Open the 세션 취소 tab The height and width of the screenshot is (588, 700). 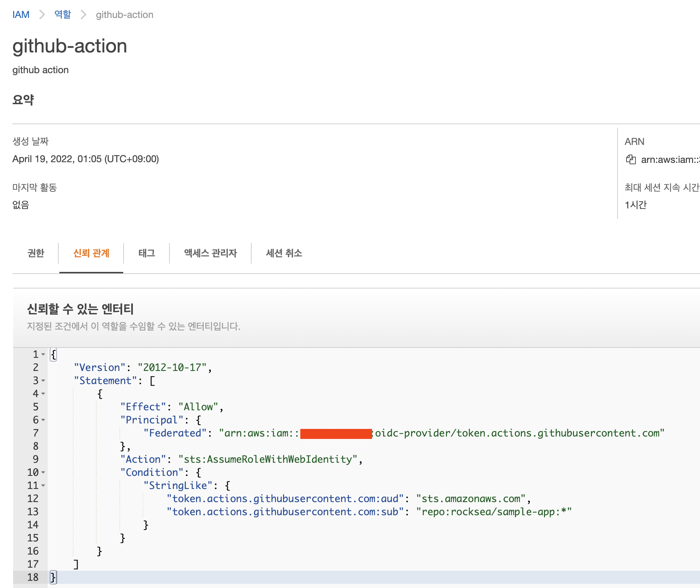pyautogui.click(x=284, y=253)
